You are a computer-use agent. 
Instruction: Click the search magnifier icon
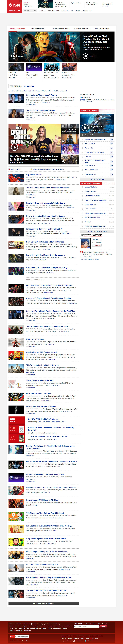click(35, 11)
